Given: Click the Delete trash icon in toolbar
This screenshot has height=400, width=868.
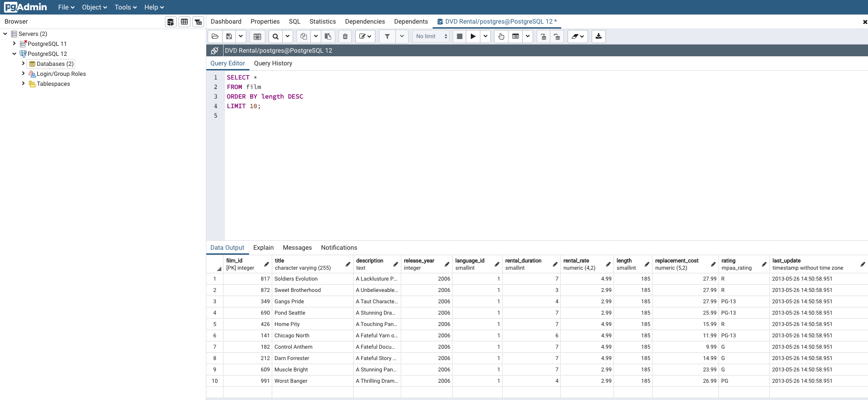Looking at the screenshot, I should pyautogui.click(x=345, y=36).
